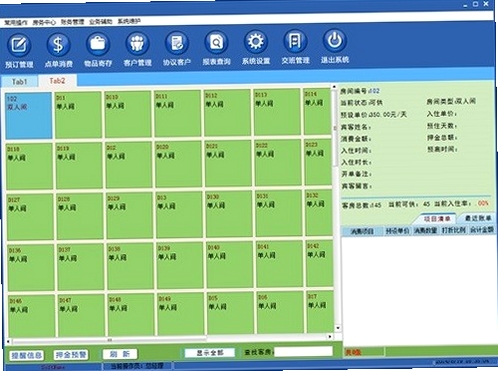Click the 合计金额 column header
The height and width of the screenshot is (371, 498).
(482, 229)
